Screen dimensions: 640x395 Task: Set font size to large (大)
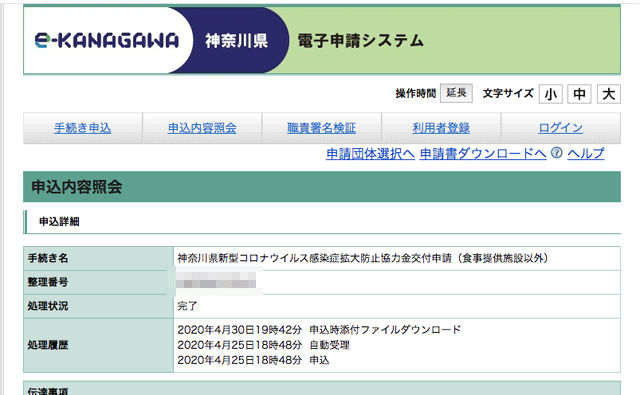[x=609, y=94]
